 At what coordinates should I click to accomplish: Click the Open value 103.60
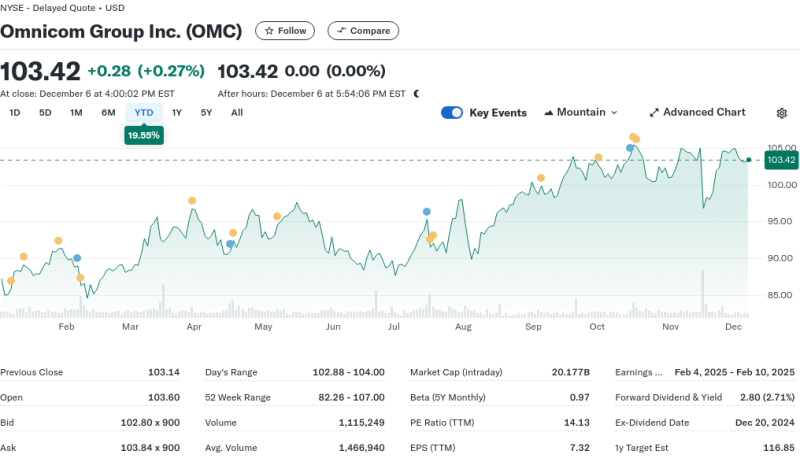point(164,397)
